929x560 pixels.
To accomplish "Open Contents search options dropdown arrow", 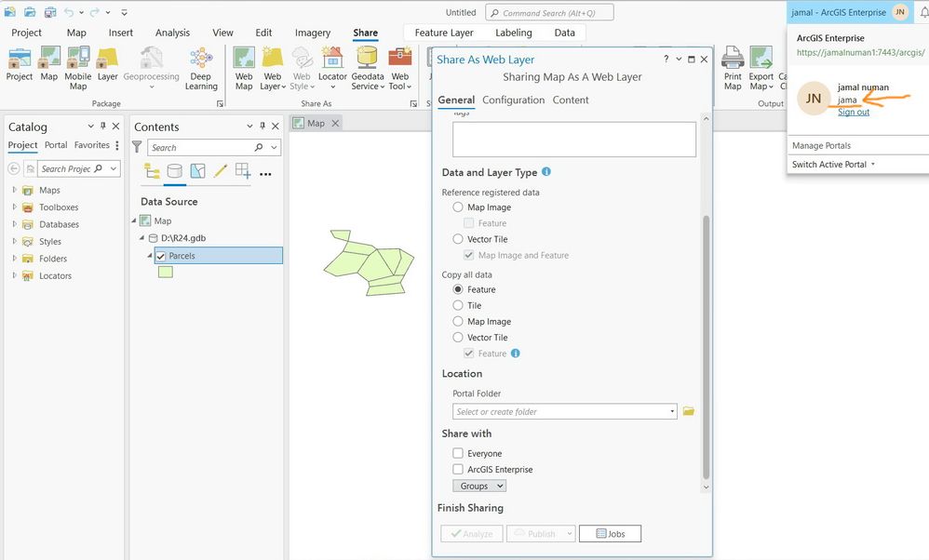I will tap(274, 147).
